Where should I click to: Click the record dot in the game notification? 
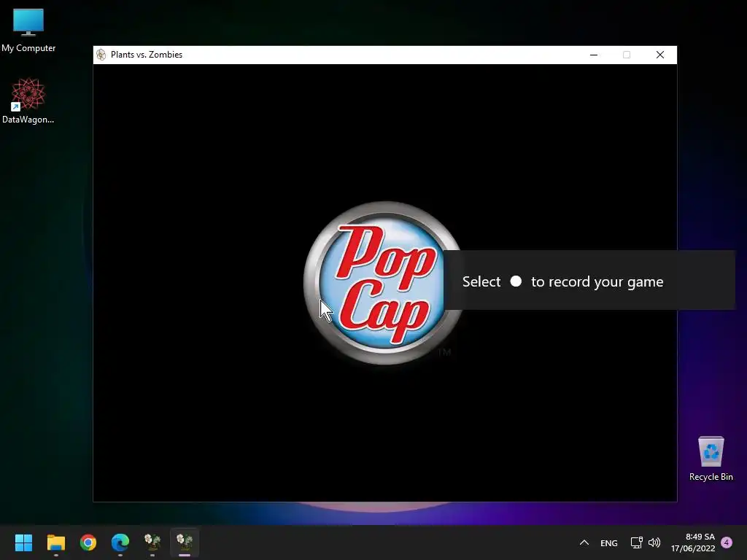tap(516, 281)
